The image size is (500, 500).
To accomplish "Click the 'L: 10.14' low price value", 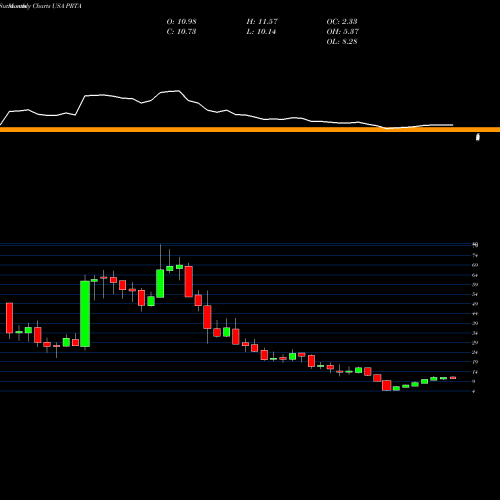I will tap(261, 32).
